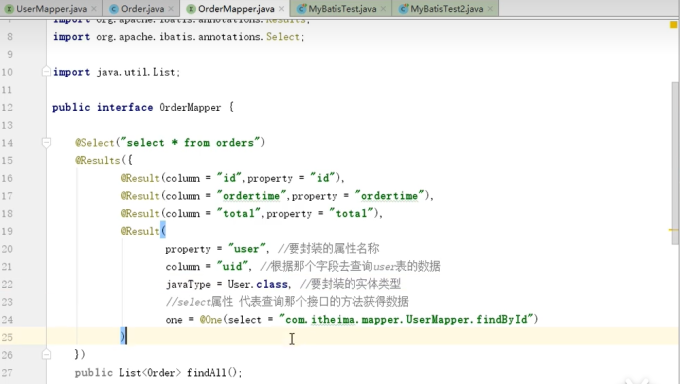Viewport: 680px width, 384px height.
Task: Click the UserMapper.findById select string
Action: 406,320
